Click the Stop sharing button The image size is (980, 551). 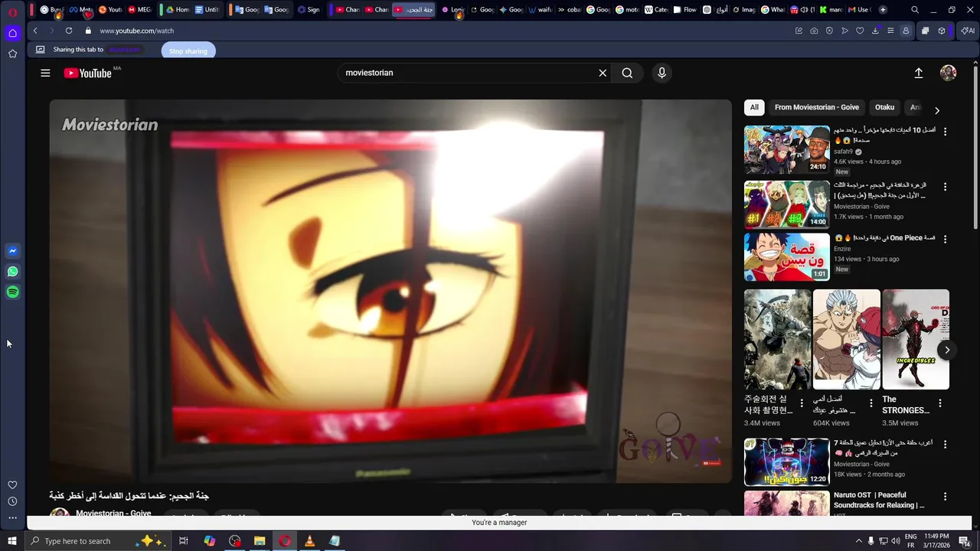click(x=188, y=51)
